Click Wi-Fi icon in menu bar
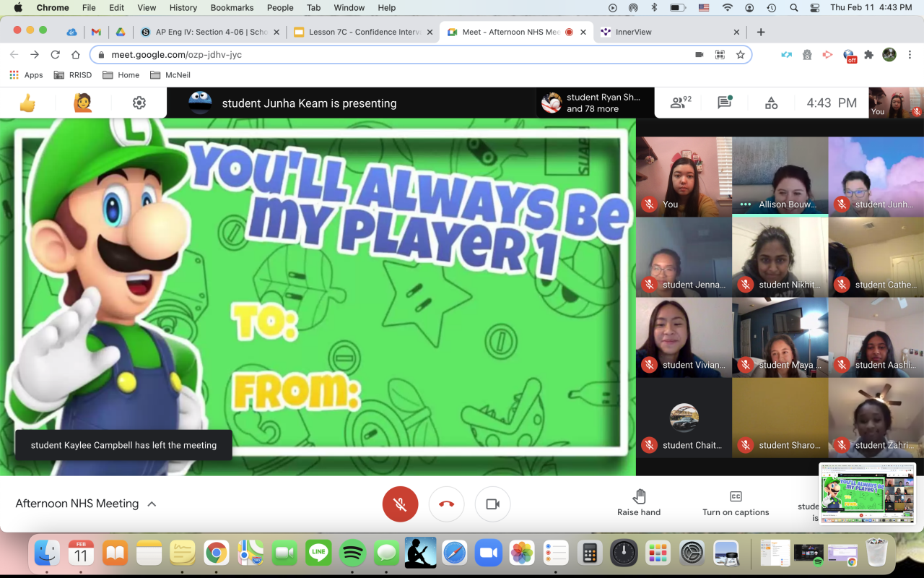Image resolution: width=924 pixels, height=578 pixels. tap(728, 8)
